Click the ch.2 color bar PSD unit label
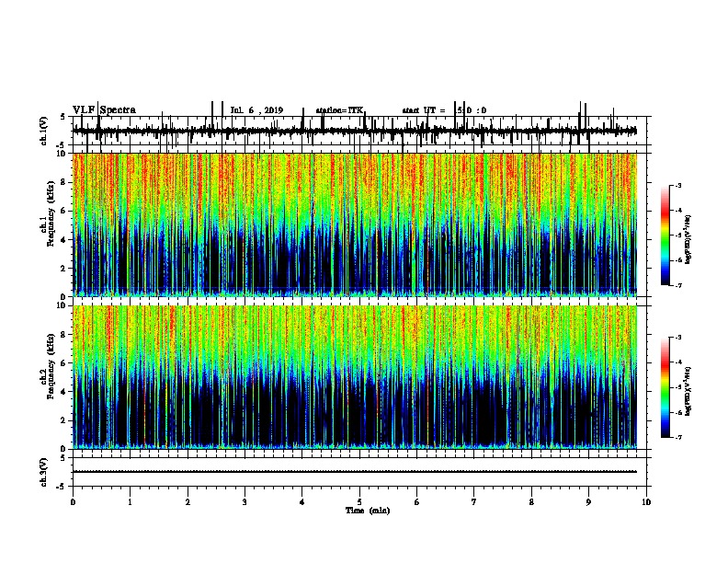 click(688, 392)
